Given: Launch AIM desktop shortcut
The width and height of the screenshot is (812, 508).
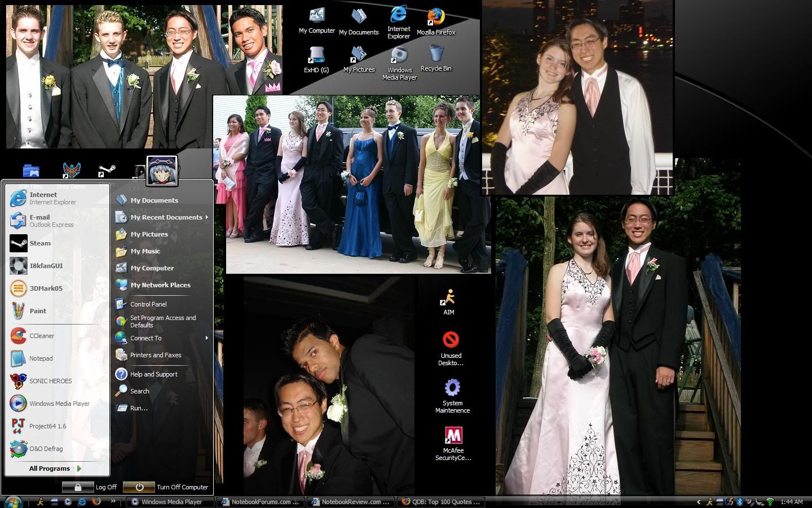Looking at the screenshot, I should pyautogui.click(x=449, y=302).
